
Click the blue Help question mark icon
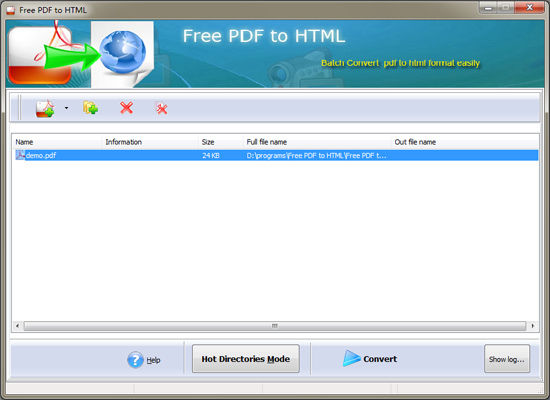135,360
